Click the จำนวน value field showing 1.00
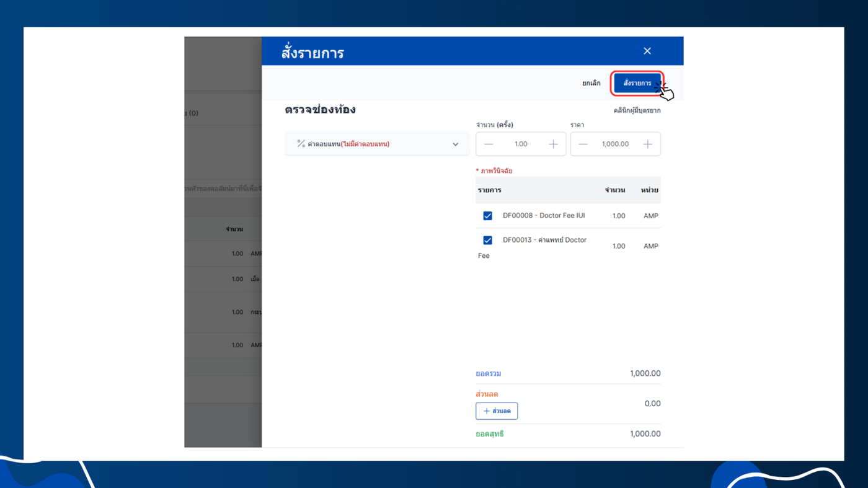 pos(521,144)
